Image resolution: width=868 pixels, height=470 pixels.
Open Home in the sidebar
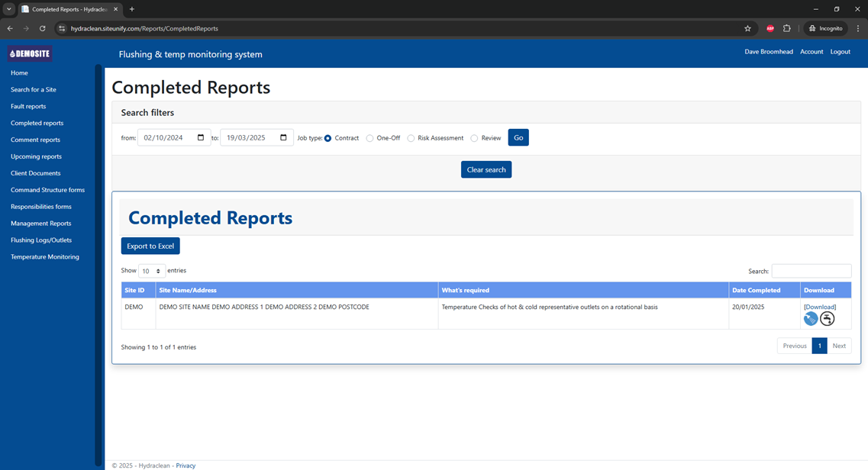pyautogui.click(x=19, y=73)
